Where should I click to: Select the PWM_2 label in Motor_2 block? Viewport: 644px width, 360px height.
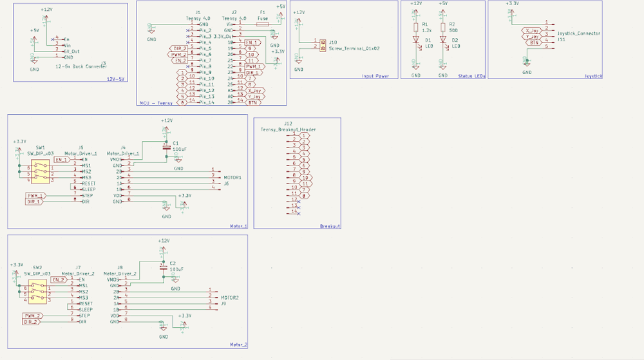[x=32, y=316]
